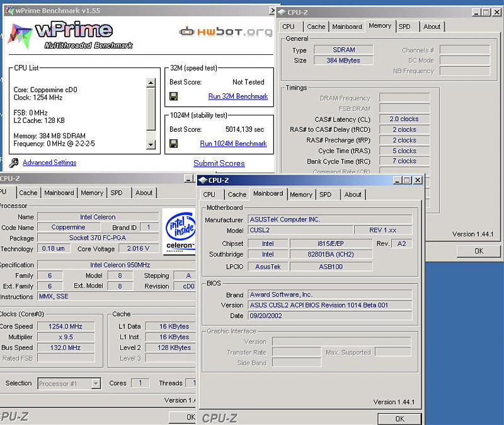
Task: Click OK in the CPU-Z memory timings window
Action: point(479,251)
